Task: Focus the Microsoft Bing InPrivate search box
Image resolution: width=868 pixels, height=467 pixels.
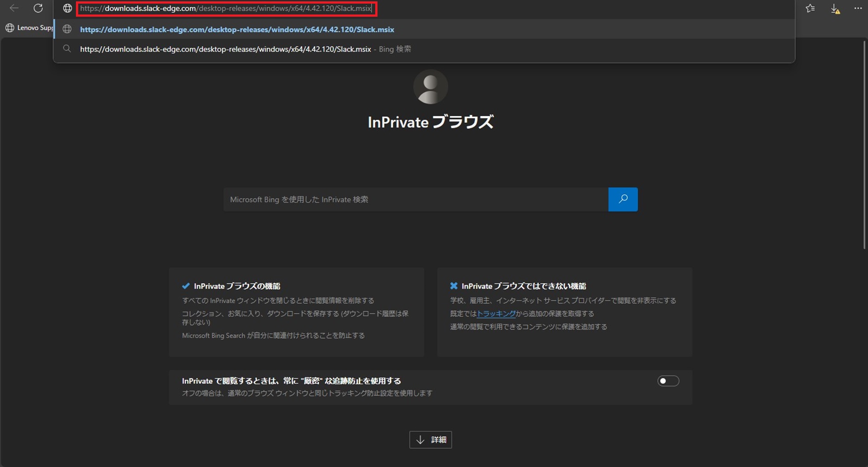Action: point(415,199)
